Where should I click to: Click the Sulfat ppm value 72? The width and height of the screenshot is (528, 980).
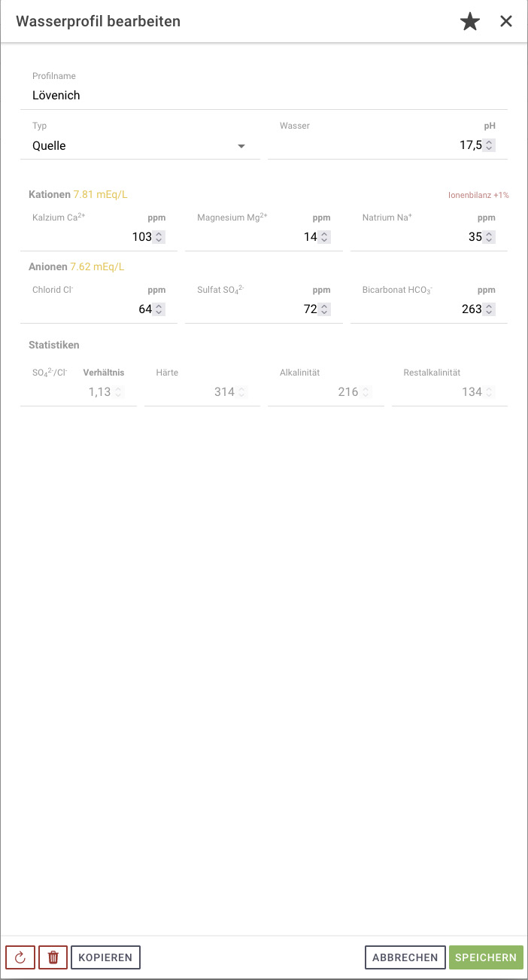point(310,309)
